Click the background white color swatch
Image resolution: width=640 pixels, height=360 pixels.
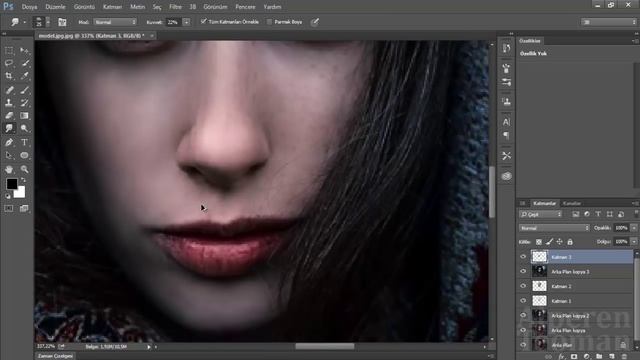pyautogui.click(x=20, y=193)
